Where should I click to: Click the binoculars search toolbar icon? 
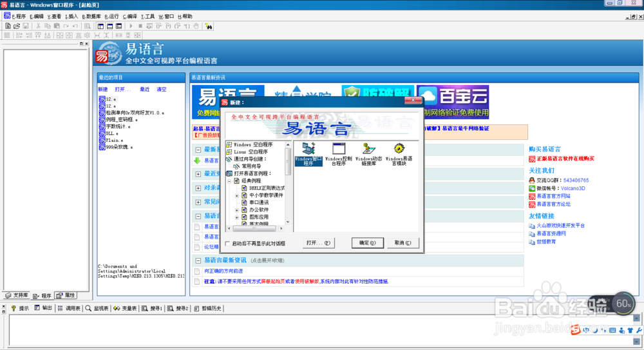pyautogui.click(x=209, y=26)
